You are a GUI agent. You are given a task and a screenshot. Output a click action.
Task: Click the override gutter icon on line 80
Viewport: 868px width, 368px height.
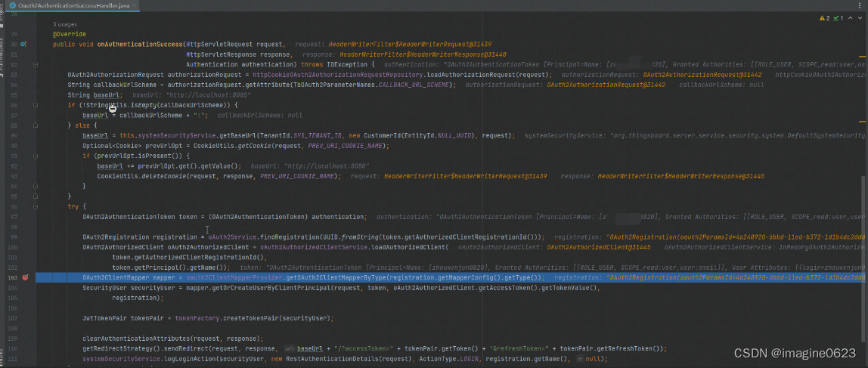pyautogui.click(x=23, y=45)
